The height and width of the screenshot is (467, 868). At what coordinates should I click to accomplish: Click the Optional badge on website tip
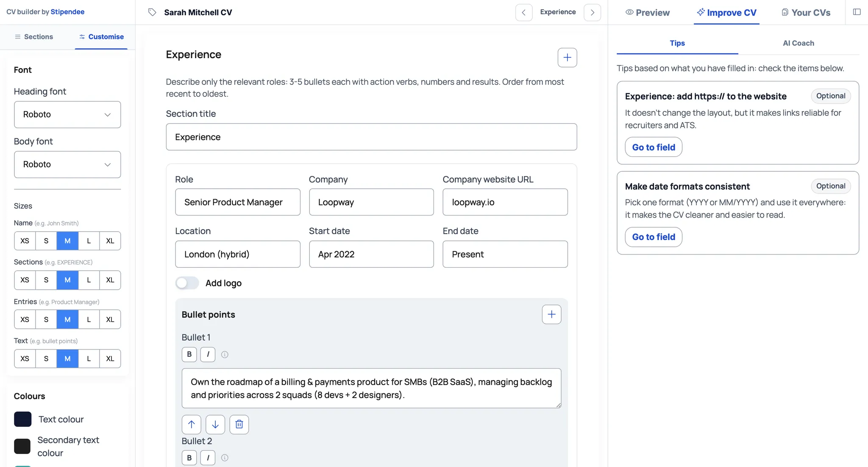tap(831, 96)
